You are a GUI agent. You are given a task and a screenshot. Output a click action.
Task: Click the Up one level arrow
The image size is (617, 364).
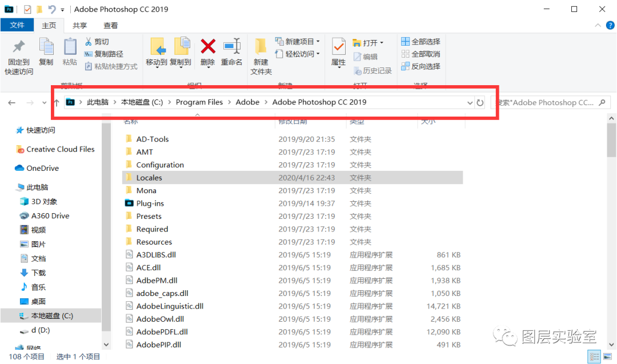click(x=56, y=103)
